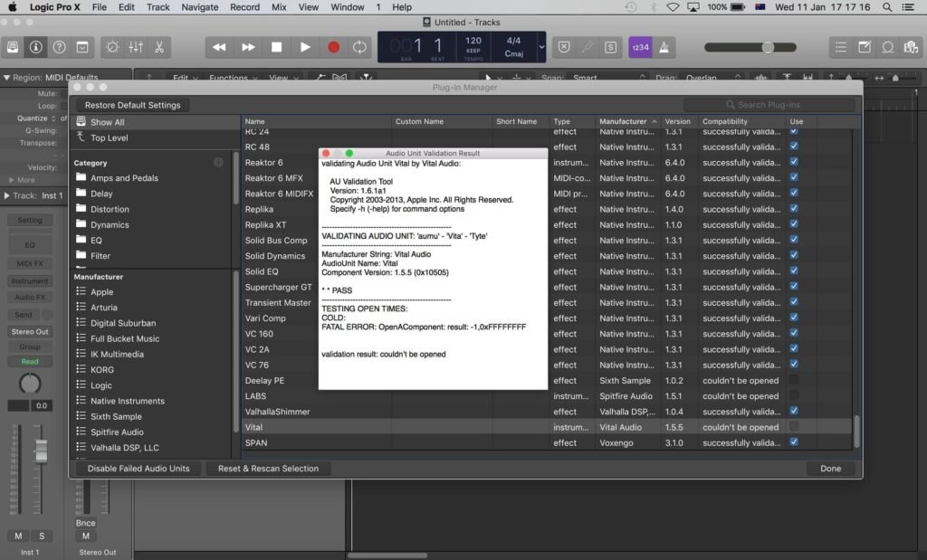Toggle Use checkbox for Replika XT
This screenshot has width=927, height=560.
coord(794,223)
